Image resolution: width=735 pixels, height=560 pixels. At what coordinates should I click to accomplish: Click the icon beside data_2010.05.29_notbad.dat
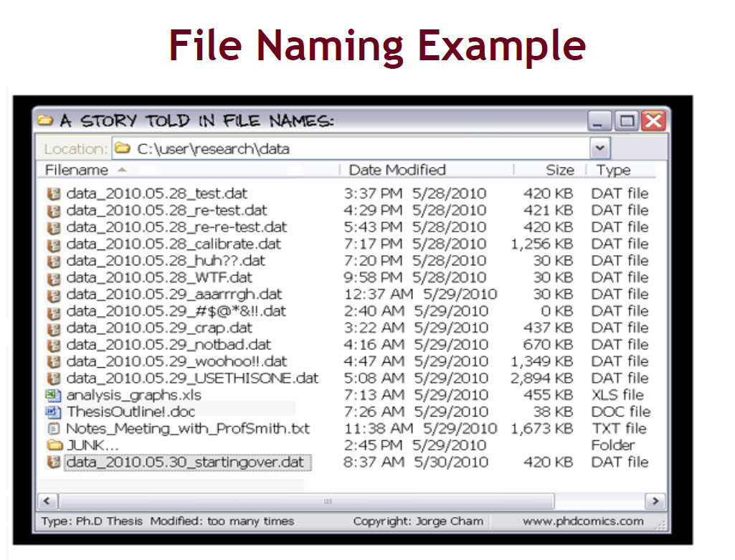coord(54,346)
